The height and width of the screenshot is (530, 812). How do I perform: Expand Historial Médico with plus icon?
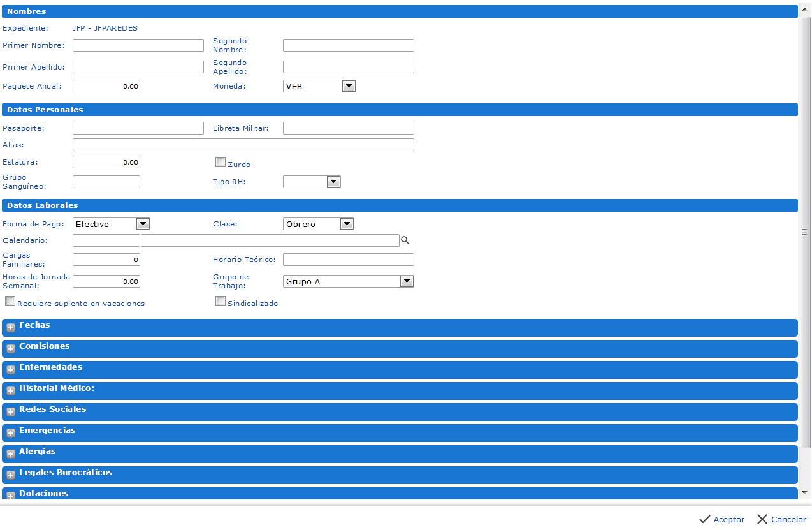point(11,391)
